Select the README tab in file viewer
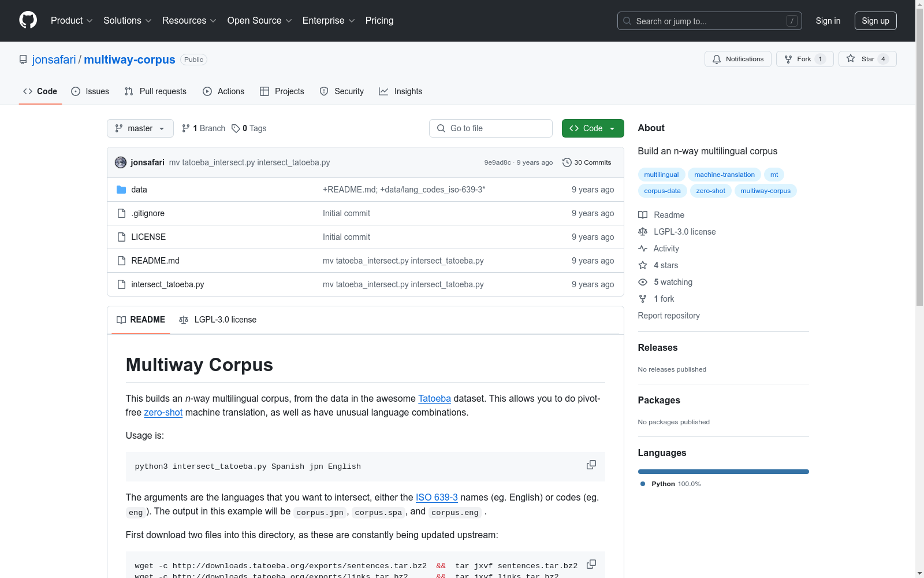 [141, 320]
